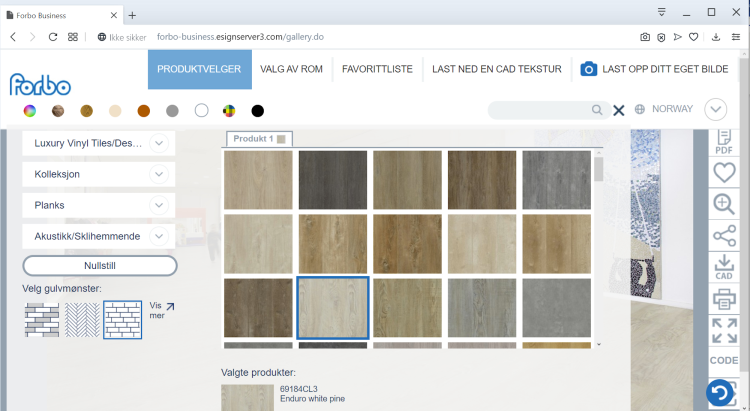Viewport: 750px width, 411px height.
Task: Select the outlined plank floor pattern
Action: point(123,319)
